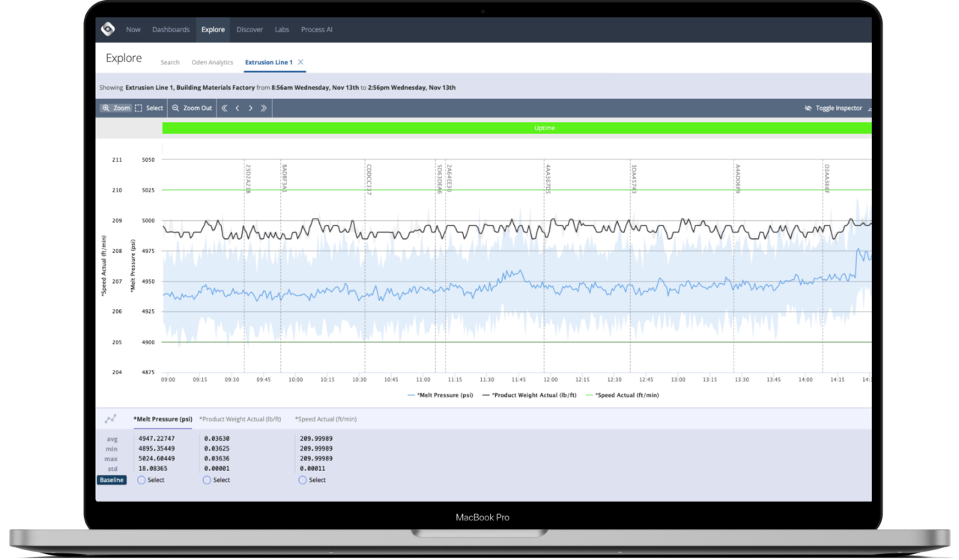Navigate to the Dashboards menu
The width and height of the screenshot is (959, 560).
[x=171, y=29]
